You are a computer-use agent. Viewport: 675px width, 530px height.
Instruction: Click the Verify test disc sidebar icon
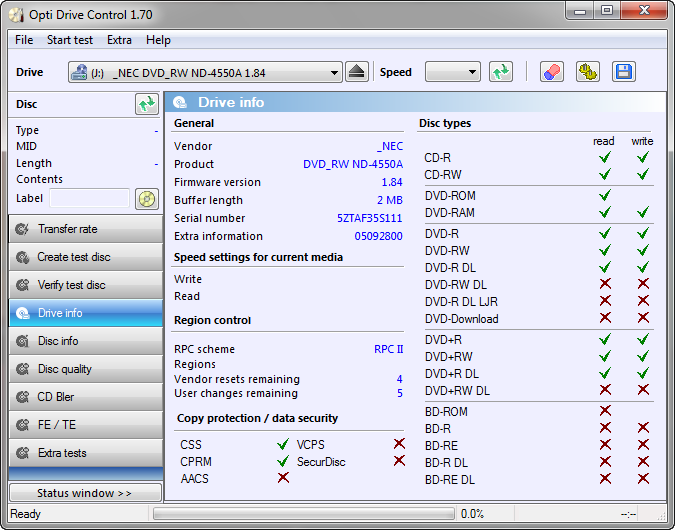[22, 285]
